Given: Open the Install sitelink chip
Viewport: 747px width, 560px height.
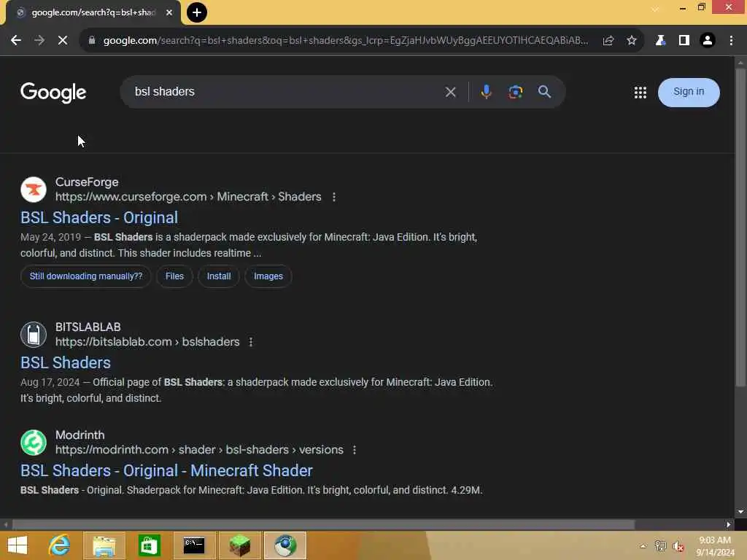Looking at the screenshot, I should pos(219,276).
